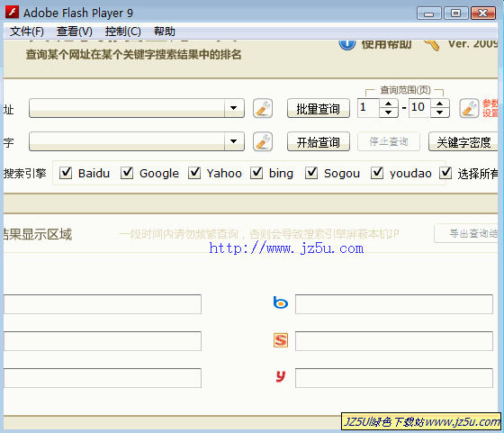Click the start page number field
This screenshot has height=433, width=504.
pyautogui.click(x=369, y=108)
